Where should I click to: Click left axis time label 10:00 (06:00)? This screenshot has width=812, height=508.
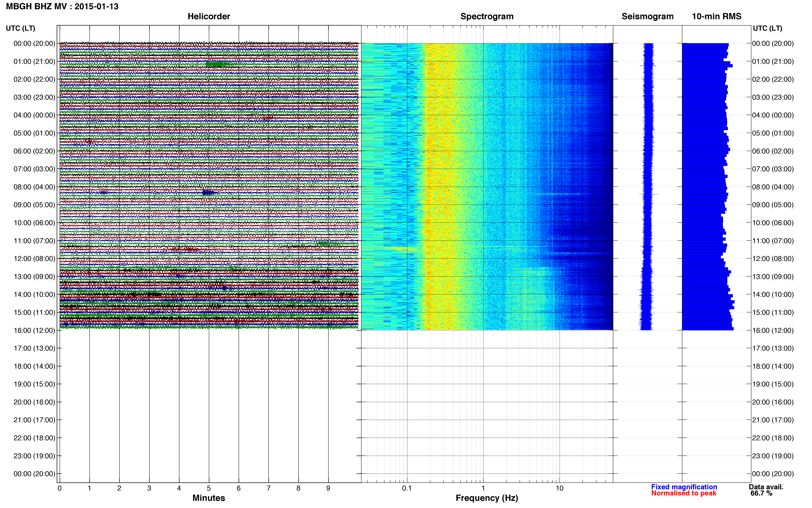tap(34, 223)
